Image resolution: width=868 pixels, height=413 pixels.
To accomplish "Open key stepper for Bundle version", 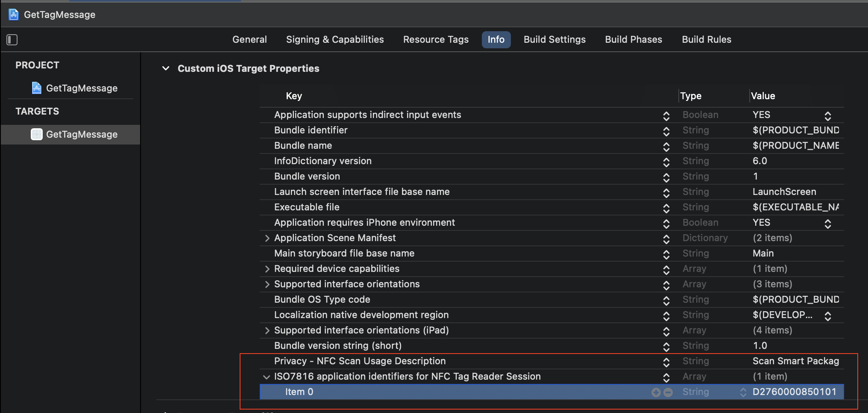I will (x=666, y=177).
